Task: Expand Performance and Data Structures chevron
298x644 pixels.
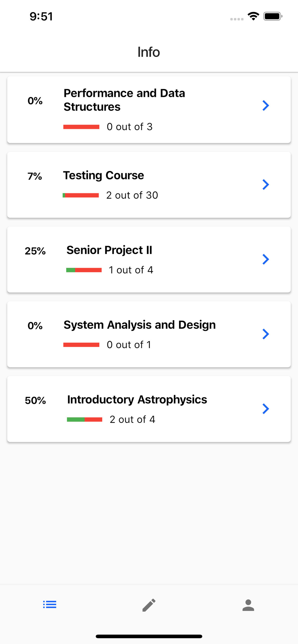Action: point(266,105)
